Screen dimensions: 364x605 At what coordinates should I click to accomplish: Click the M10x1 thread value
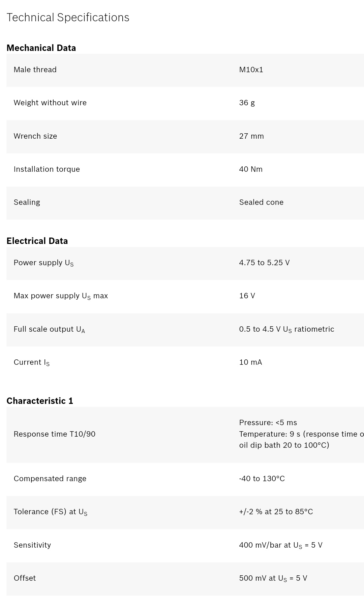tap(251, 70)
